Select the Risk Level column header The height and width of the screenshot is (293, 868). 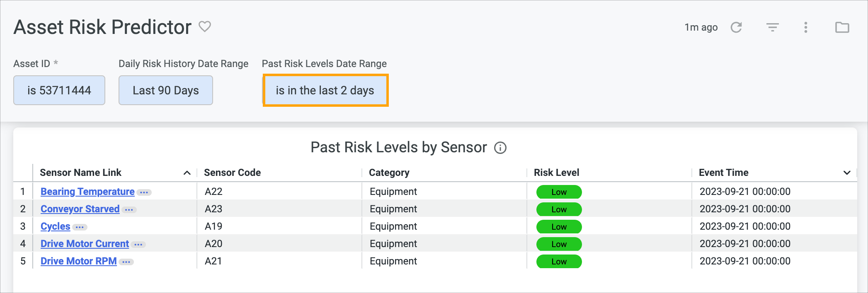tap(556, 173)
